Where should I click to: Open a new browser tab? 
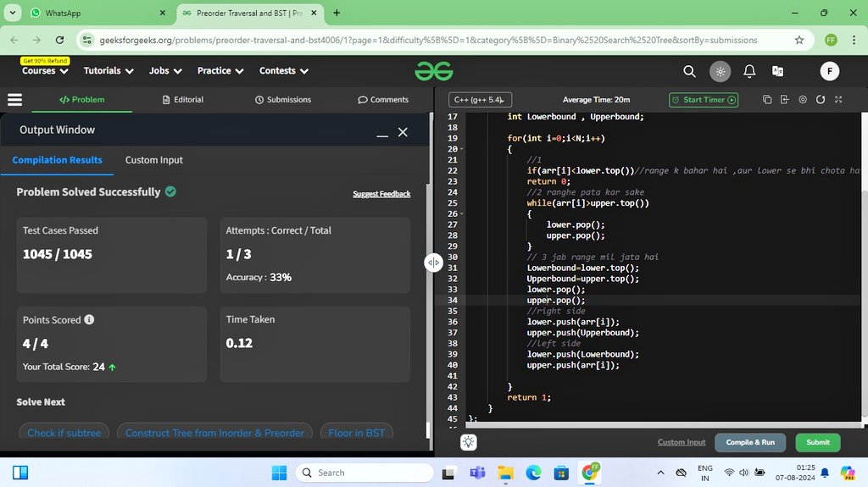pos(337,13)
